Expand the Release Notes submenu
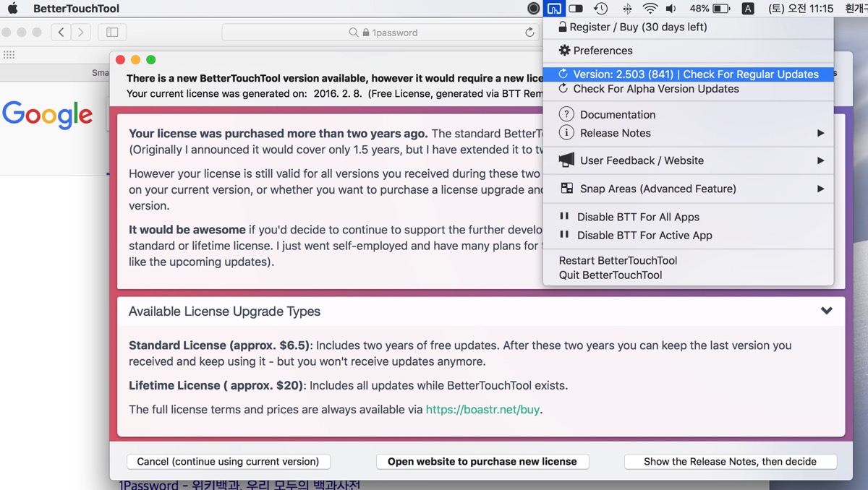 pyautogui.click(x=688, y=133)
